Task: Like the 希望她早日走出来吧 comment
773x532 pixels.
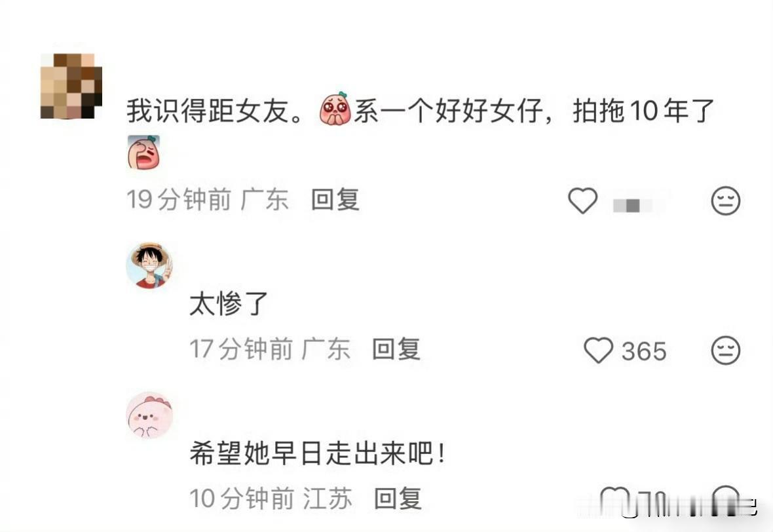Action: (614, 501)
